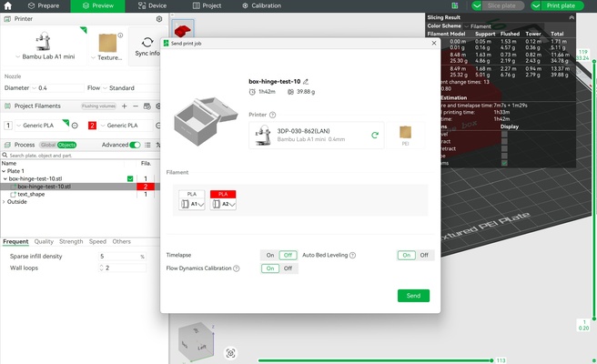
Task: Click the object search field
Action: coord(80,156)
